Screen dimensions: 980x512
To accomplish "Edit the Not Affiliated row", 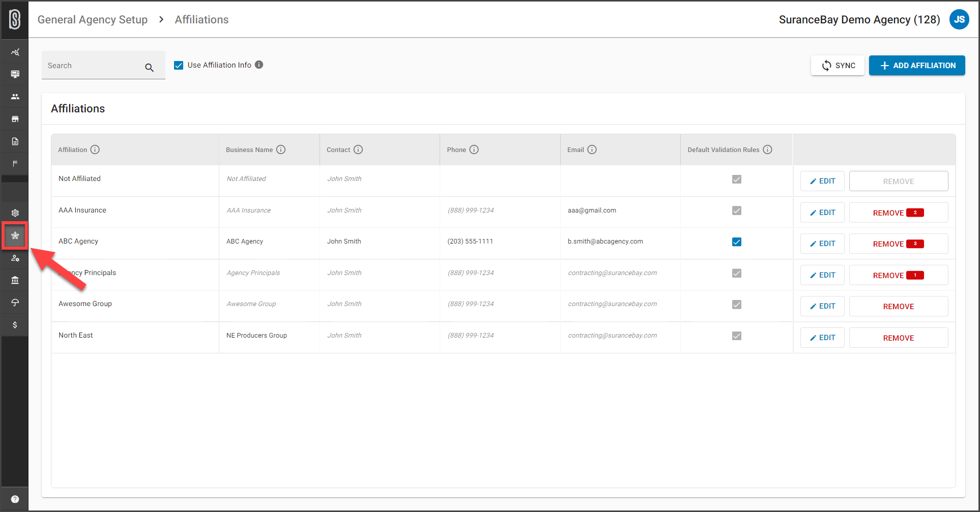I will pos(822,181).
